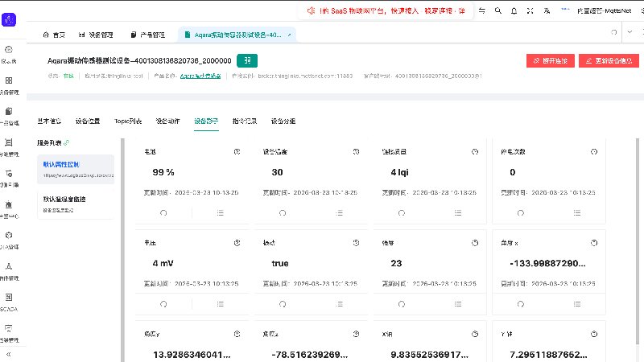Open the Aqara product name link
Screen dimensions: 644x362
point(200,76)
